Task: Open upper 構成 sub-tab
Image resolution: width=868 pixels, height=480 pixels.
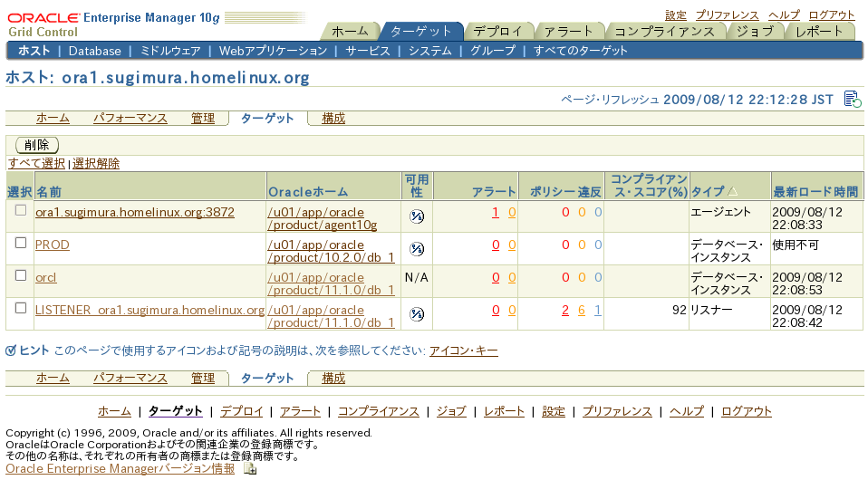Action: (333, 118)
